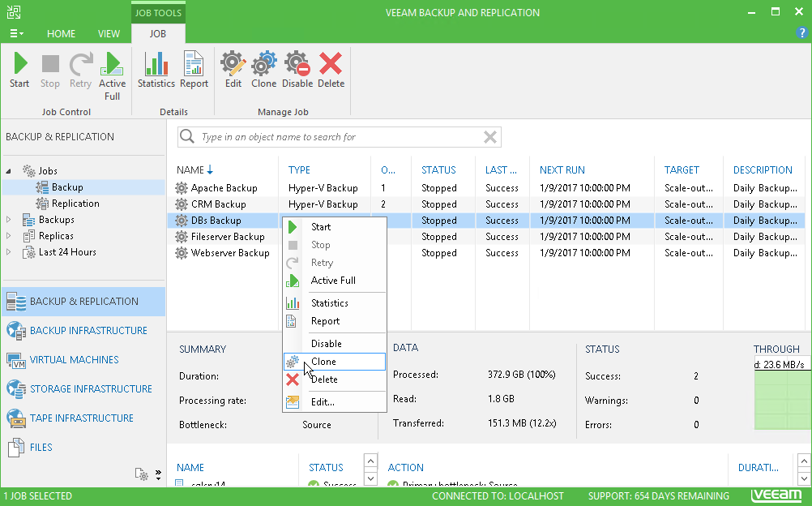Go to Storage Infrastructure view
Screen dimensions: 812x506
83,389
